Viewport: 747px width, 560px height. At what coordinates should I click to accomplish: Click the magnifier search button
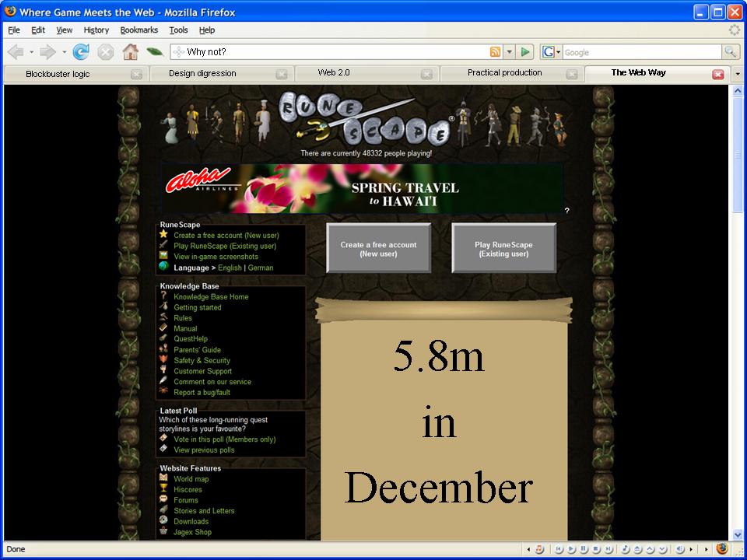click(x=731, y=52)
